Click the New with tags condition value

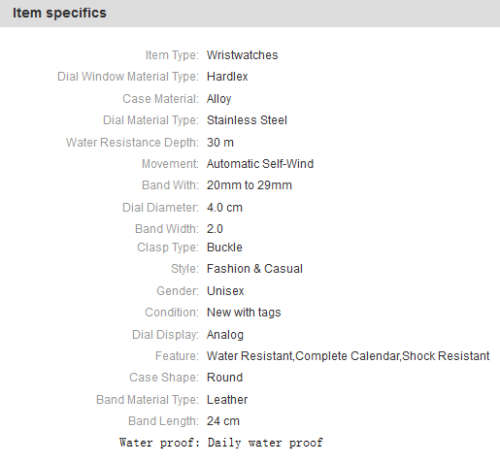(x=244, y=312)
